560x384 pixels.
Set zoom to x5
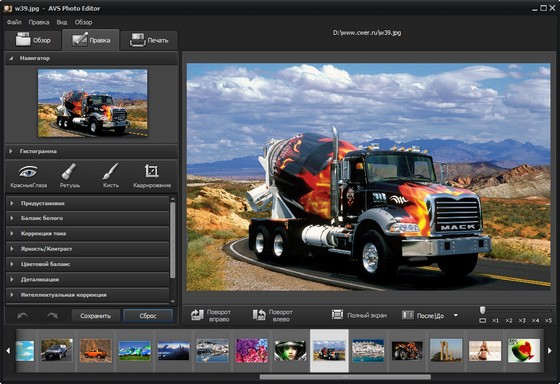(x=548, y=321)
